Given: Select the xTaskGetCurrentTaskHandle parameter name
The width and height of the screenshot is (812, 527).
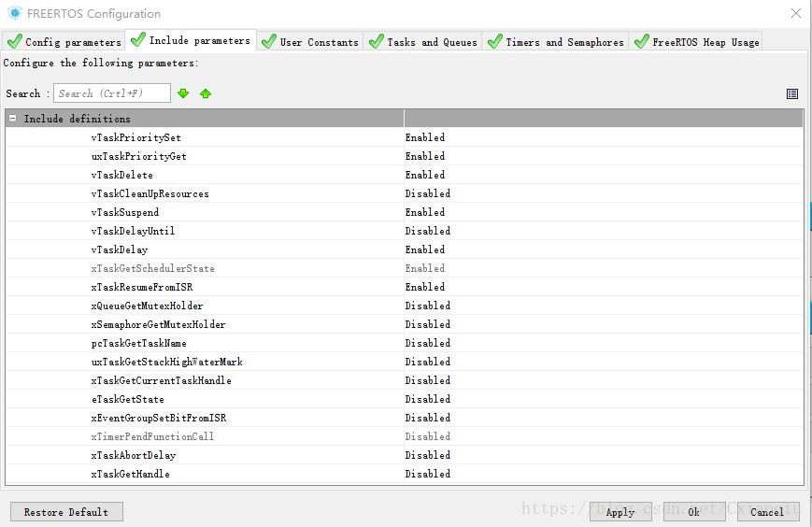Looking at the screenshot, I should click(161, 380).
